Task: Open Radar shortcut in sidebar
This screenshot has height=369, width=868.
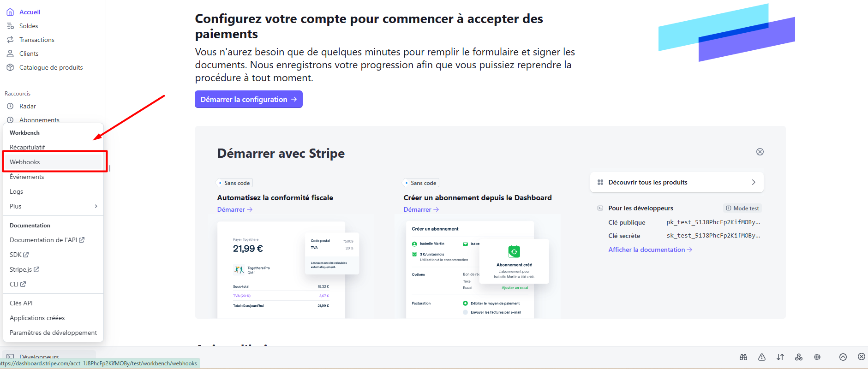Action: tap(28, 106)
